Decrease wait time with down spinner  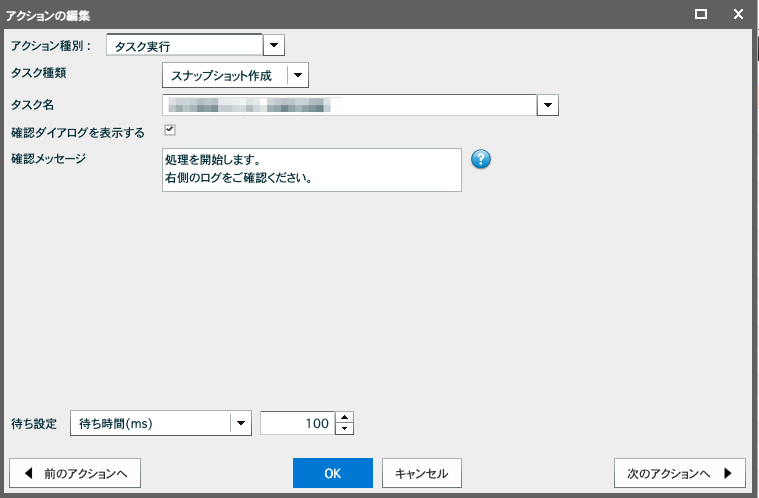[x=344, y=429]
